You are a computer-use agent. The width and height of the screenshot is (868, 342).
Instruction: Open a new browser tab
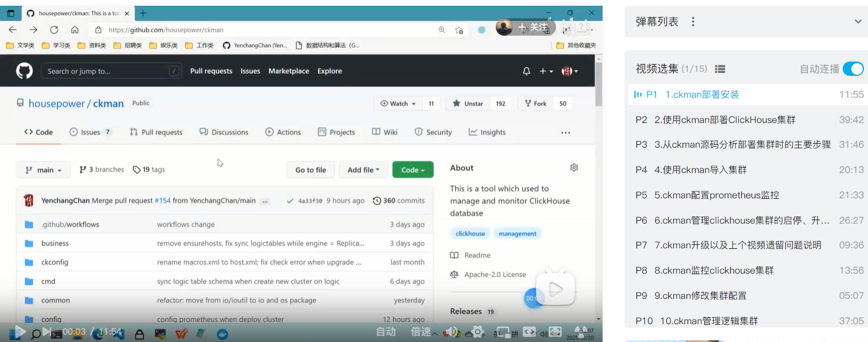click(x=143, y=13)
